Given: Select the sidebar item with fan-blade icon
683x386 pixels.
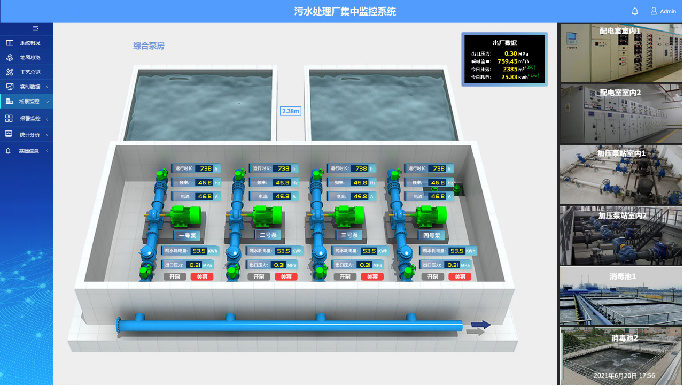Looking at the screenshot, I should click(x=27, y=72).
